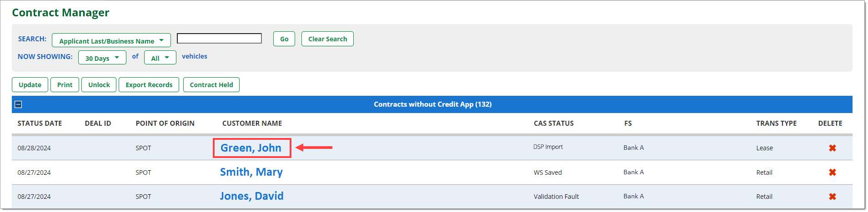The width and height of the screenshot is (868, 212).
Task: Sort by the Status Date column header
Action: click(40, 123)
